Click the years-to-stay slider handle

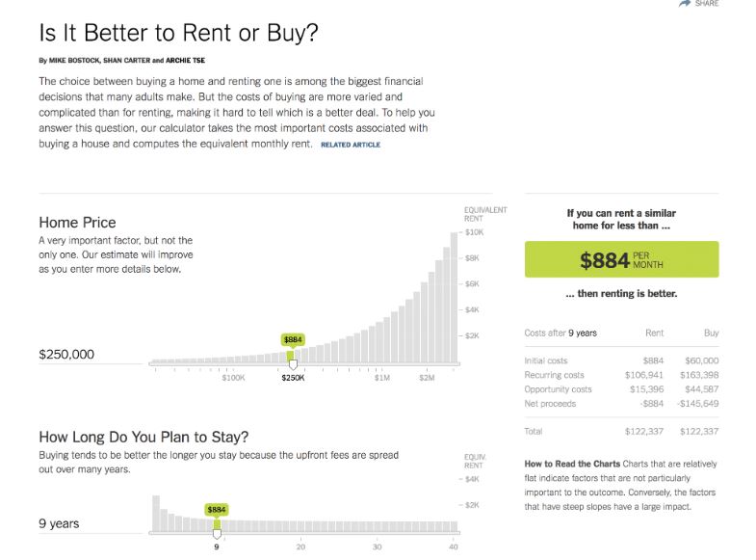click(x=217, y=532)
